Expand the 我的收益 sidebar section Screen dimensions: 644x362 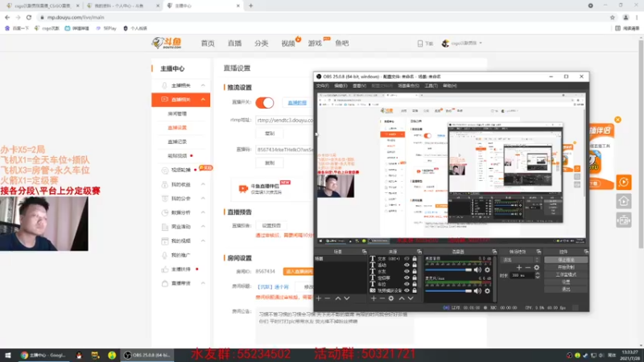tap(203, 184)
